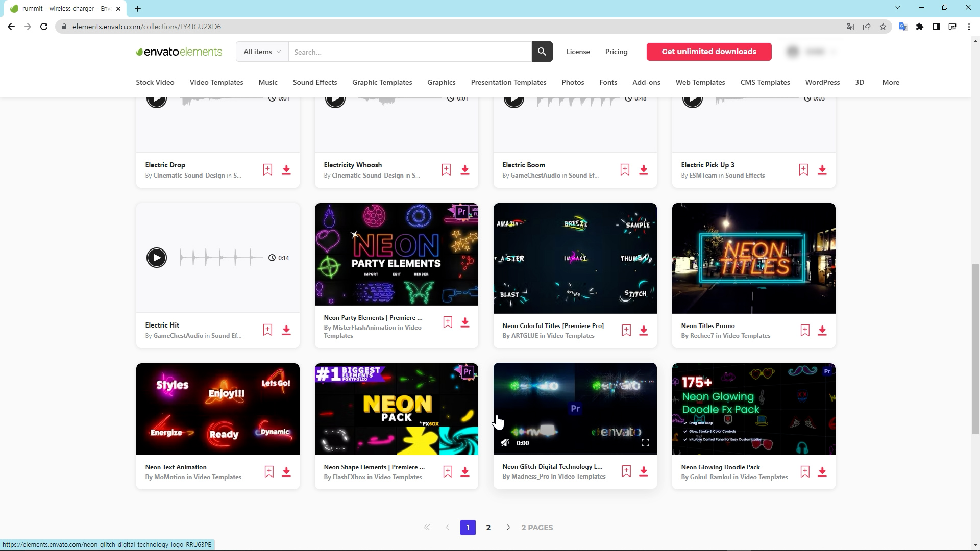Open the user account dropdown
980x551 pixels.
tap(812, 52)
